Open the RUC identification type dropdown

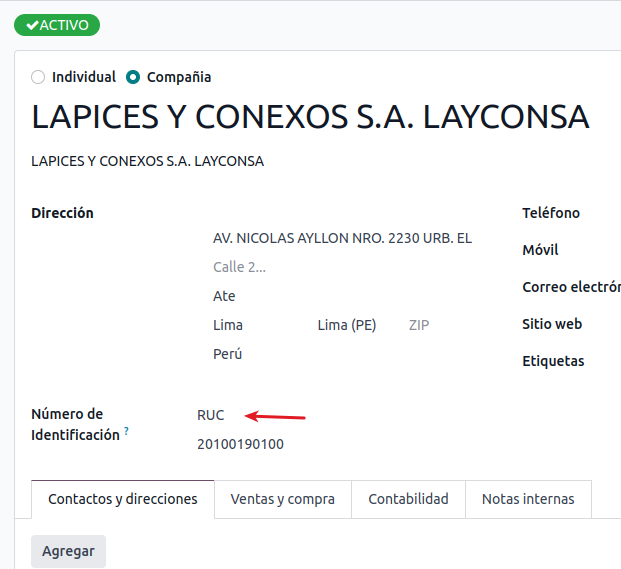click(x=211, y=415)
